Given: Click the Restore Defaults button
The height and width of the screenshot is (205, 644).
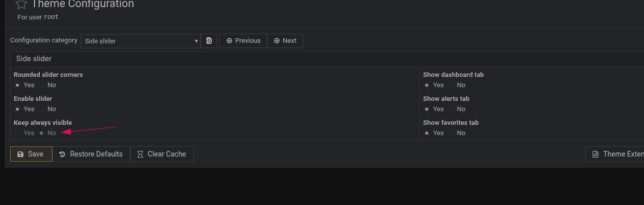Looking at the screenshot, I should [91, 154].
